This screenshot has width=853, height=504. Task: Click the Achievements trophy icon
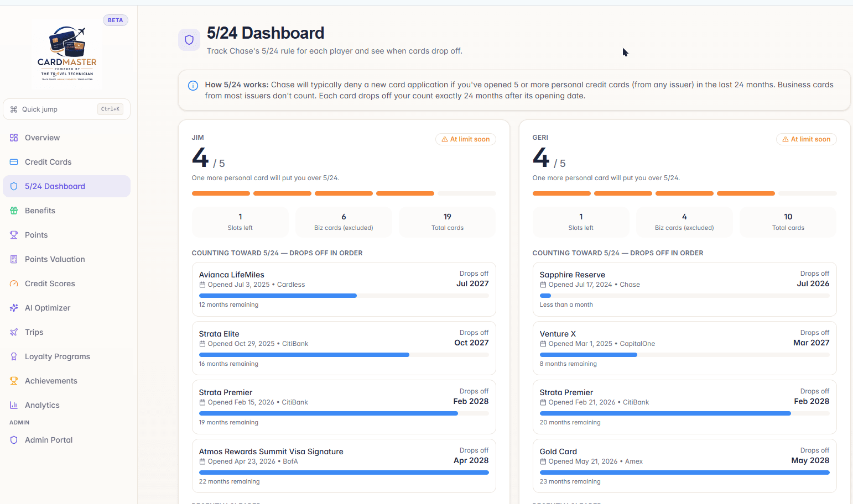point(14,381)
